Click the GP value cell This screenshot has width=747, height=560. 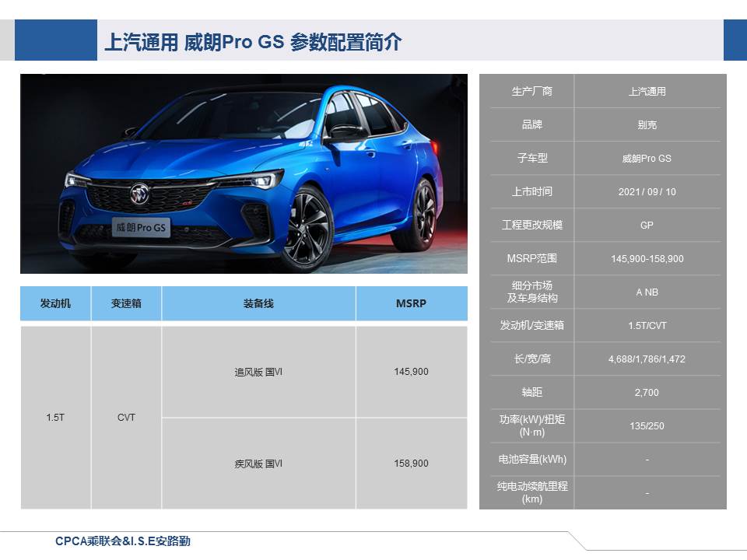(x=647, y=226)
